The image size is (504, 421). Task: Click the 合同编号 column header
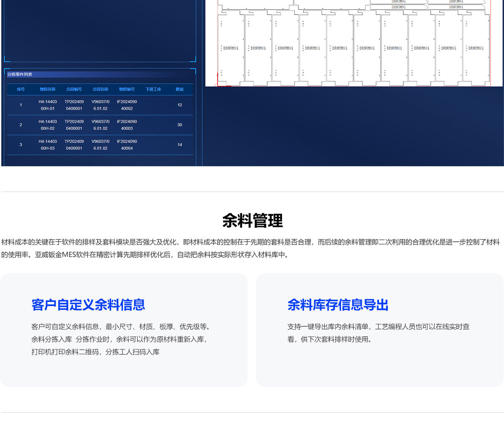coord(74,89)
